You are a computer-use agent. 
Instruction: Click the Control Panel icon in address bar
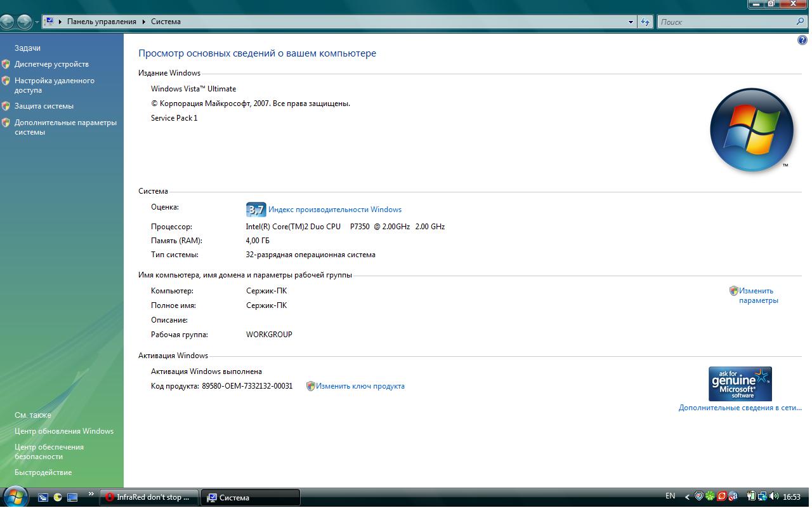(49, 22)
